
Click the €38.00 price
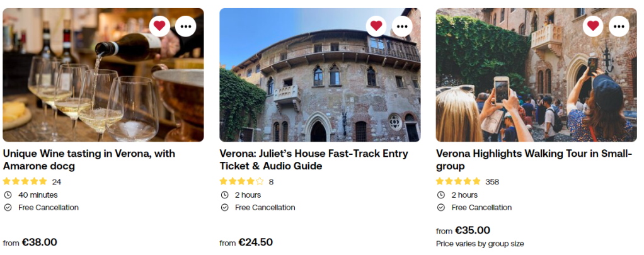pos(39,242)
